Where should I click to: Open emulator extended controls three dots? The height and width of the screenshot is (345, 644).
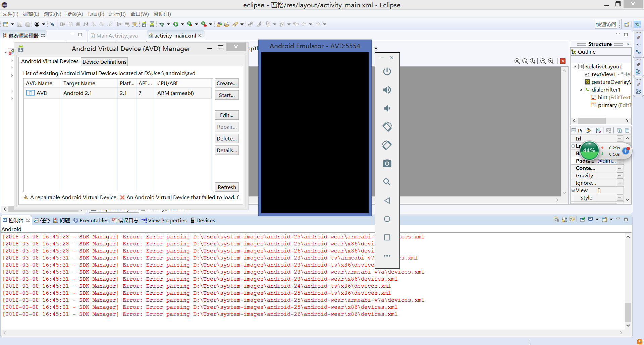tap(387, 256)
